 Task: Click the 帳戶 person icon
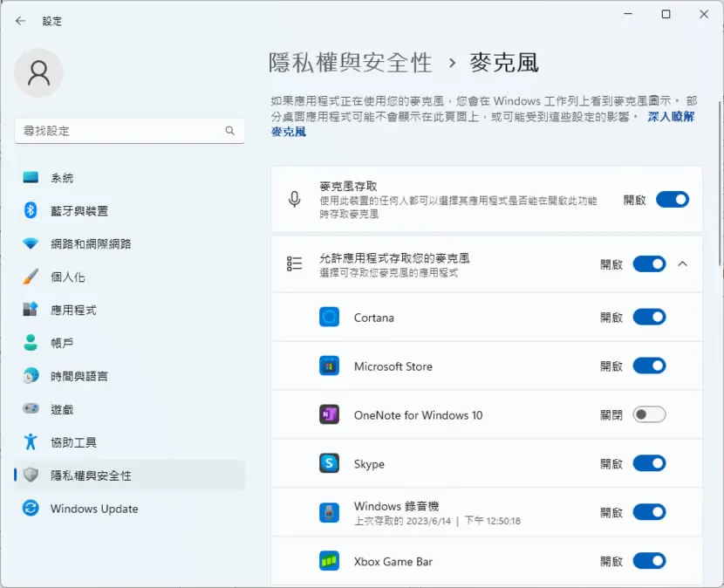pyautogui.click(x=31, y=343)
